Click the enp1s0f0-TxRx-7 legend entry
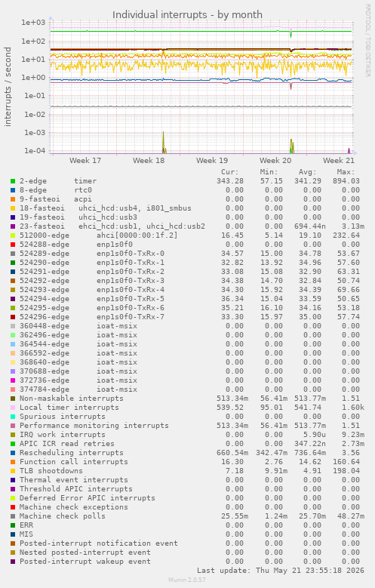Viewport: 375px width, 588px height. coord(131,317)
